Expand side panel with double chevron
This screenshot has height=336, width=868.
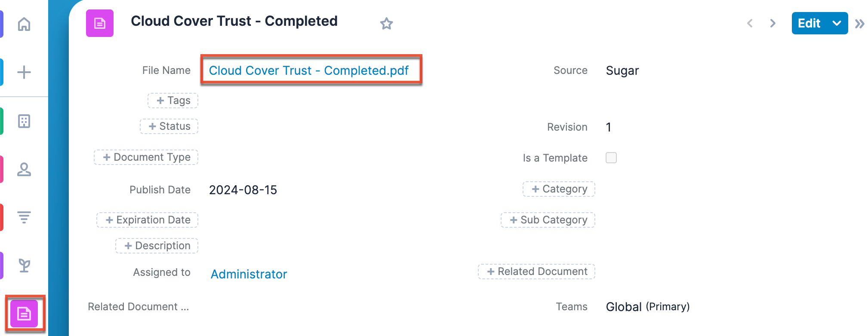point(859,24)
